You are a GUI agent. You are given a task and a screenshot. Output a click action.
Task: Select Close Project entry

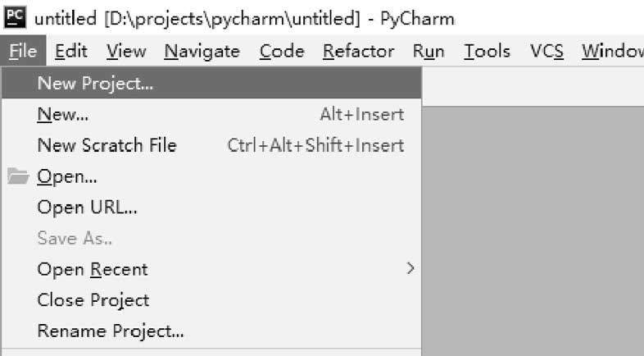point(211,300)
